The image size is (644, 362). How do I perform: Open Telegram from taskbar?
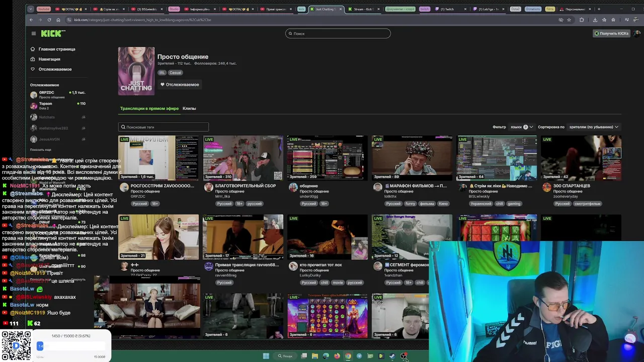click(x=359, y=356)
